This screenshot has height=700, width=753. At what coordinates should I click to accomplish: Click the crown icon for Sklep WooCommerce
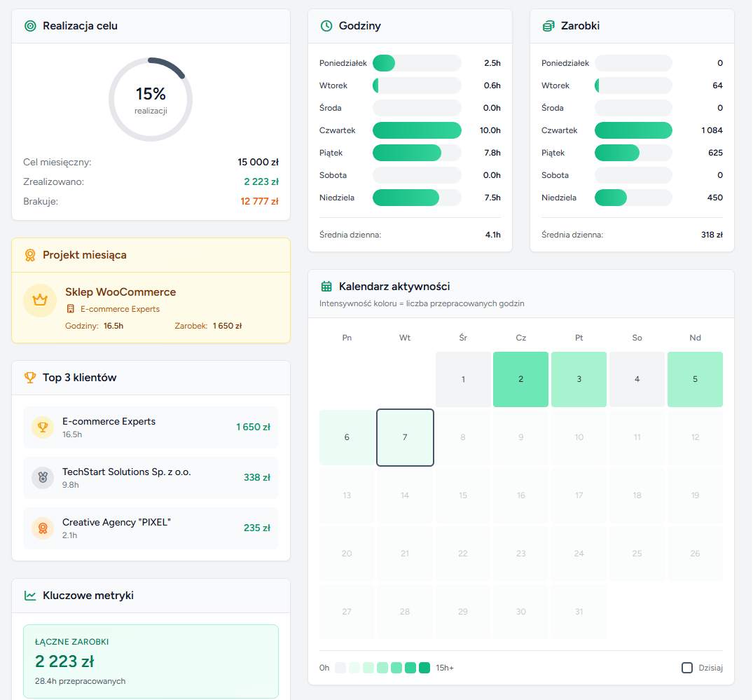point(40,301)
